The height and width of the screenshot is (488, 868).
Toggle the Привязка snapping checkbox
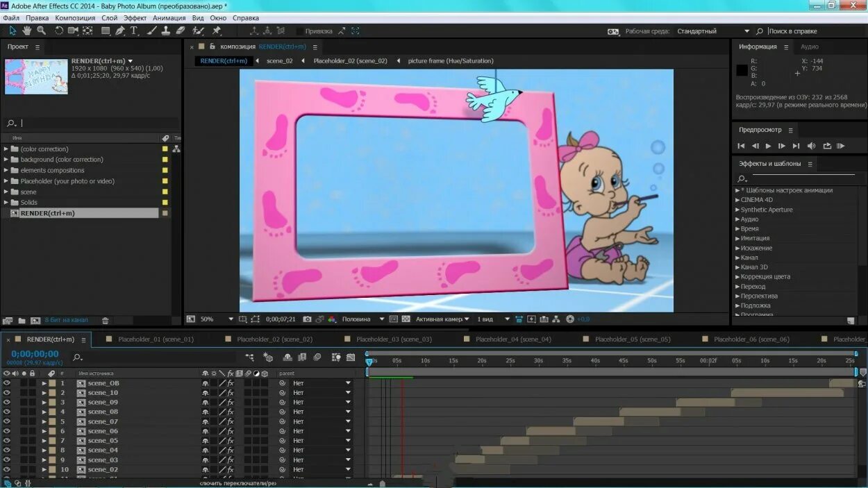[300, 31]
